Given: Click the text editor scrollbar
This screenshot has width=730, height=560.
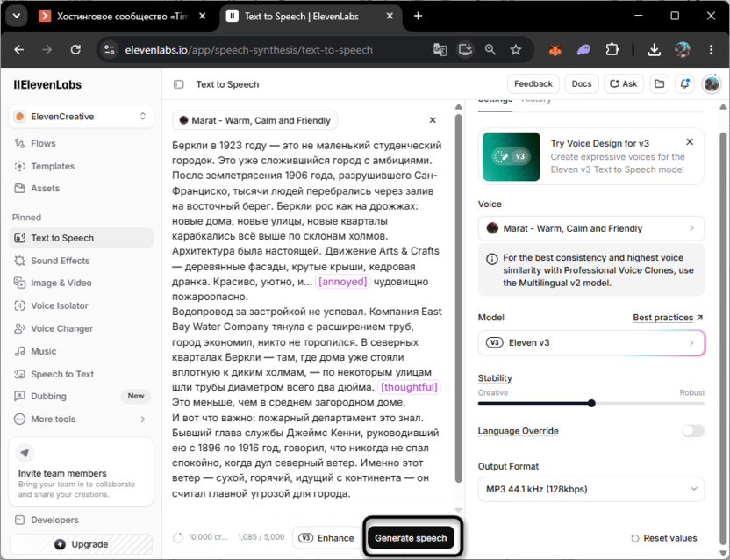Looking at the screenshot, I should pyautogui.click(x=459, y=298).
